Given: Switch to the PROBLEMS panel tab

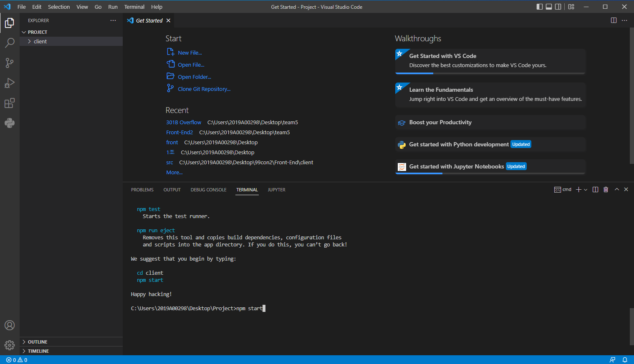Looking at the screenshot, I should (x=142, y=190).
